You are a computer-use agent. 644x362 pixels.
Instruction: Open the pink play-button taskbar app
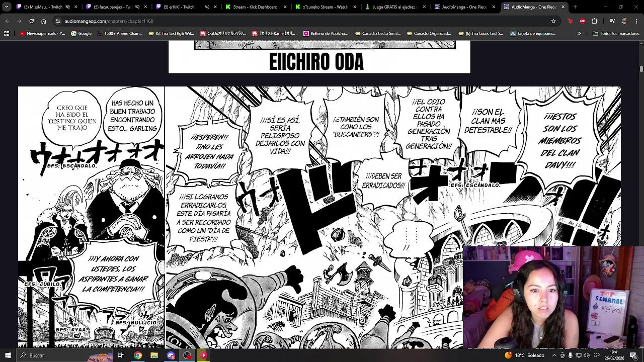[x=204, y=355]
